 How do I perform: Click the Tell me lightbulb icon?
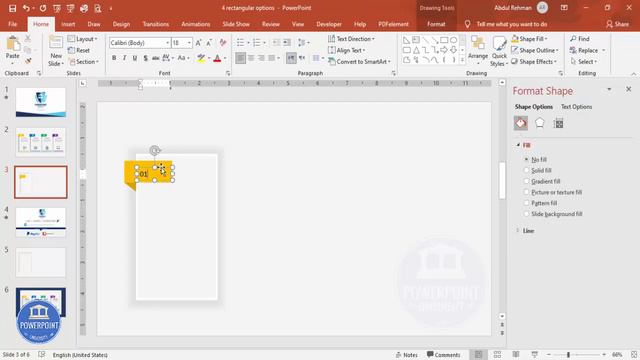[468, 24]
